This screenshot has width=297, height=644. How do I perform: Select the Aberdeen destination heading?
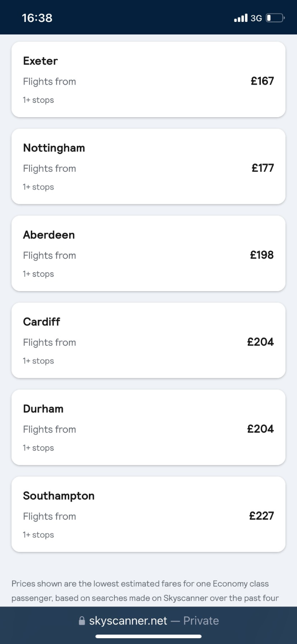coord(49,235)
